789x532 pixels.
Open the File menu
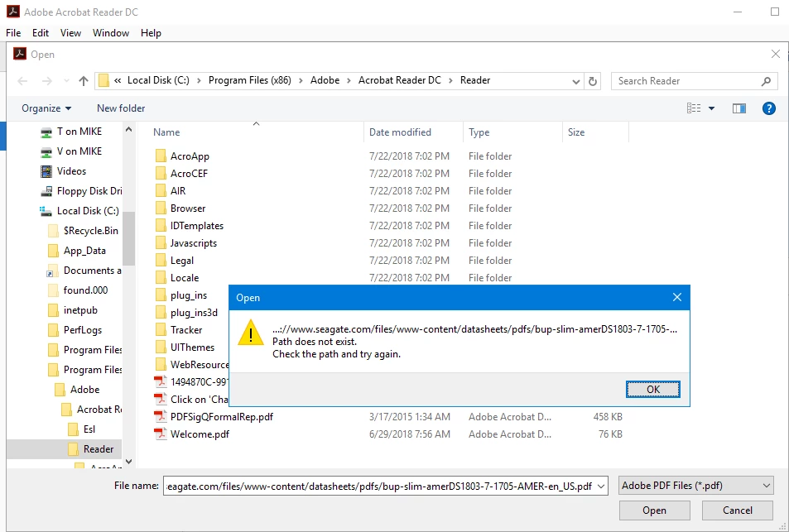[13, 33]
